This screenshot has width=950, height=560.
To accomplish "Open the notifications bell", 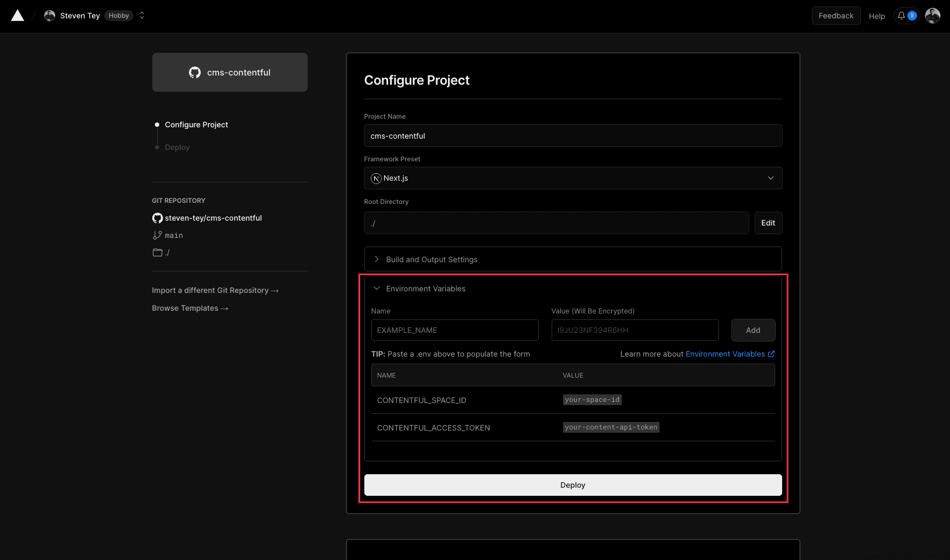I will point(901,16).
